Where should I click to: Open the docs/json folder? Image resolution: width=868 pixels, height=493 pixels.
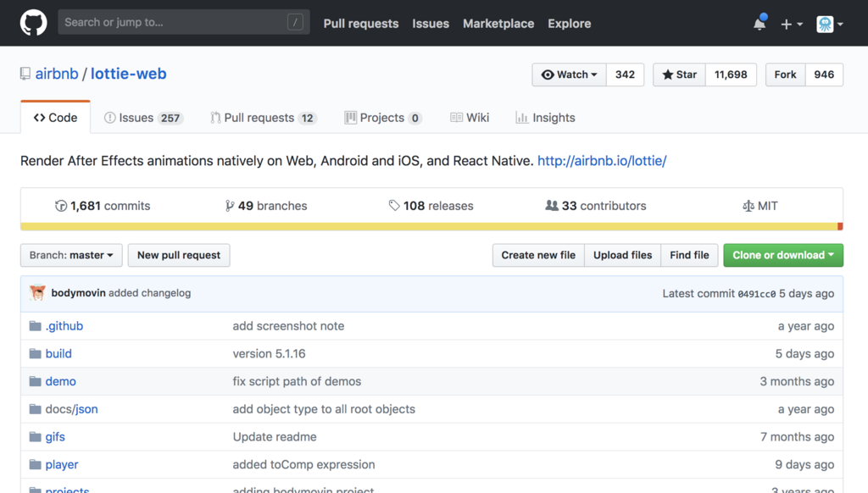point(71,409)
